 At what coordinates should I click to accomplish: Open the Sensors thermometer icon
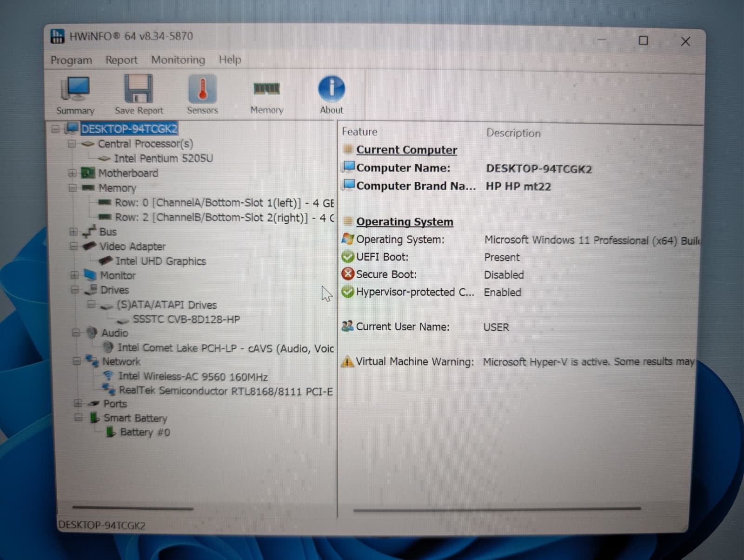click(x=202, y=88)
